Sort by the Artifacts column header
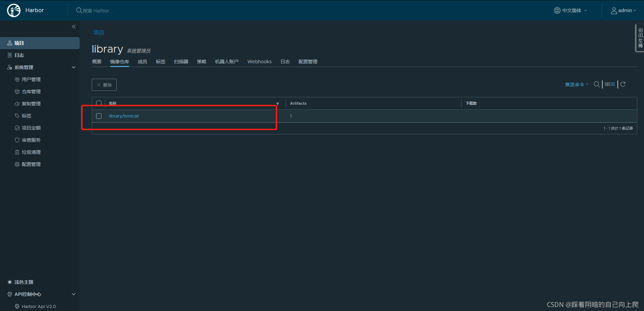Viewport: 644px width, 311px height. coord(298,103)
